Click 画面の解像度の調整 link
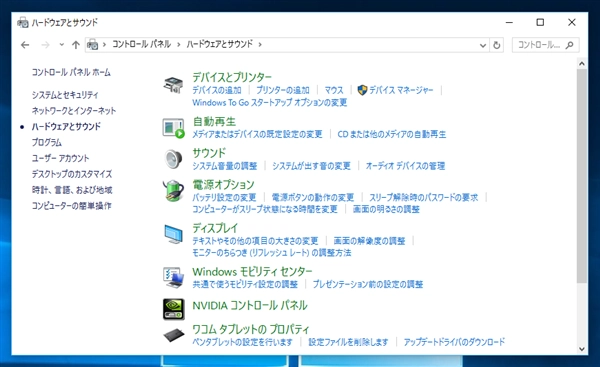This screenshot has height=367, width=600. [x=369, y=241]
